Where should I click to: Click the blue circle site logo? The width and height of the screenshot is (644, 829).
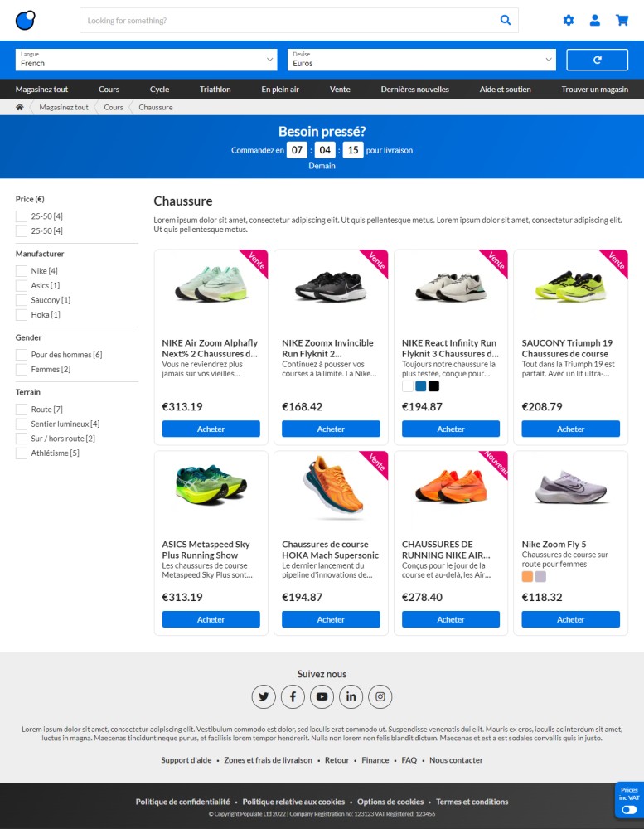[x=26, y=20]
